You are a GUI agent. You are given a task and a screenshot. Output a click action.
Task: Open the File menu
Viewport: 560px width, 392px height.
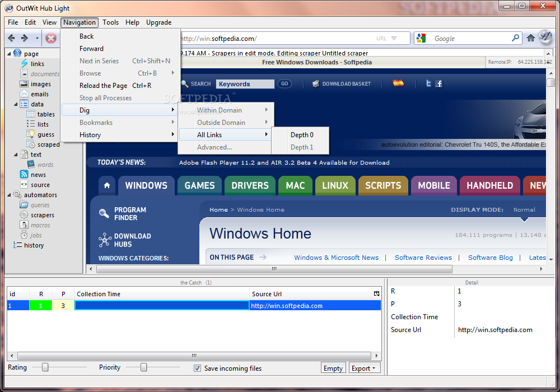[x=13, y=22]
